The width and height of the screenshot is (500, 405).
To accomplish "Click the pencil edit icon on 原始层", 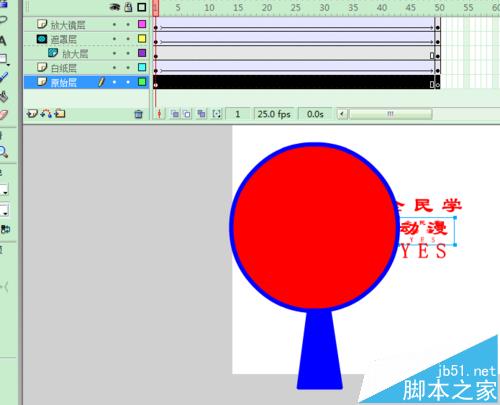I will click(101, 82).
